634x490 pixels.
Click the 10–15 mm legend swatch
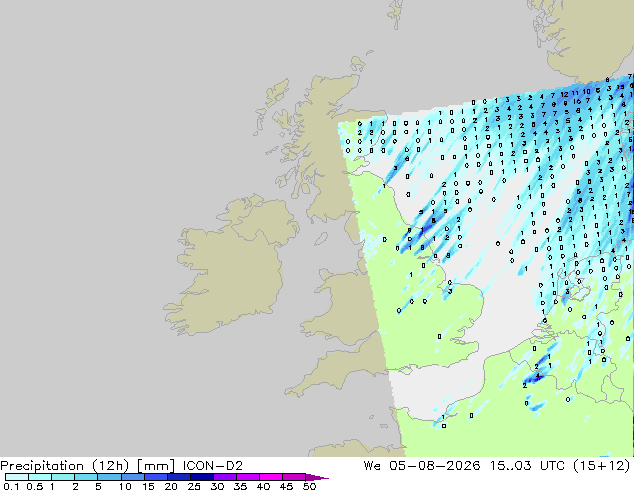click(132, 477)
